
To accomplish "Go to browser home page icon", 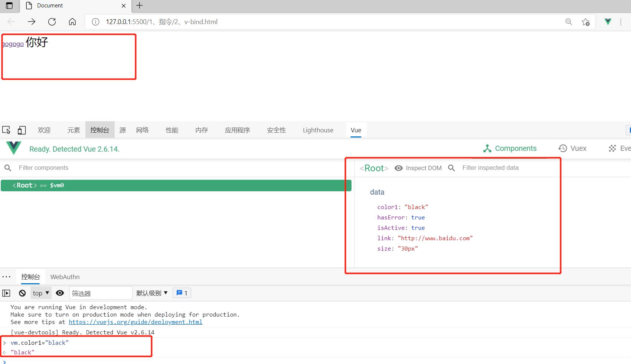I will pyautogui.click(x=72, y=22).
